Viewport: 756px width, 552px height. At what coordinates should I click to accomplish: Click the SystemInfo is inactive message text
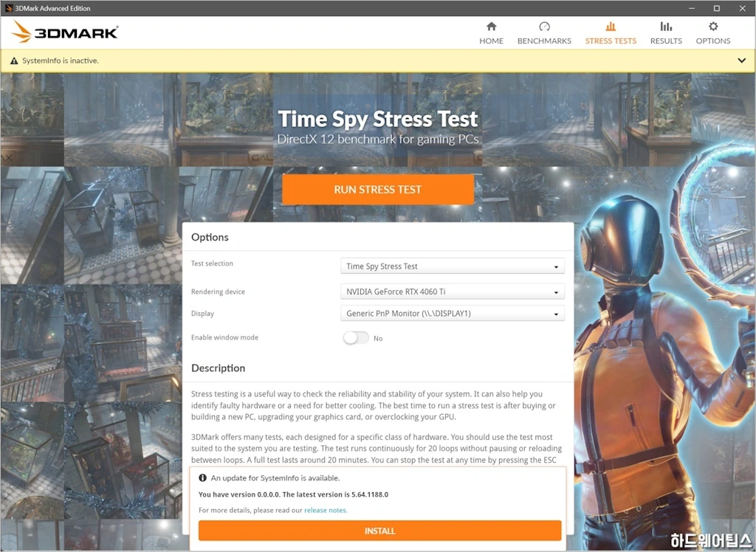(x=61, y=61)
